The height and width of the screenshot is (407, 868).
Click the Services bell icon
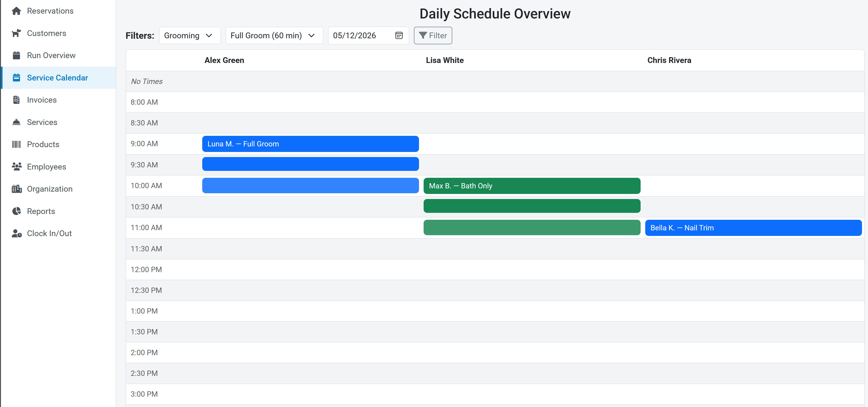(x=16, y=122)
